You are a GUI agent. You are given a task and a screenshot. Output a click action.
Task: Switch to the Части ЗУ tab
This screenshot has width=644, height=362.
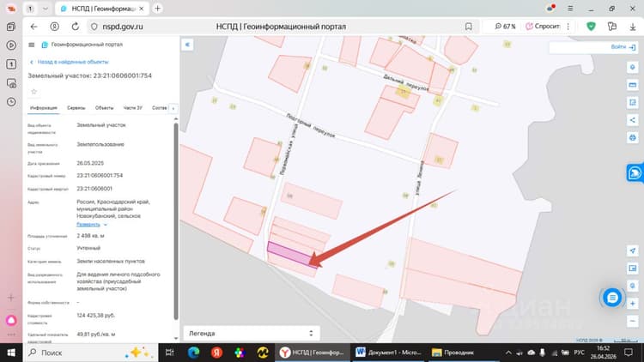tap(132, 108)
